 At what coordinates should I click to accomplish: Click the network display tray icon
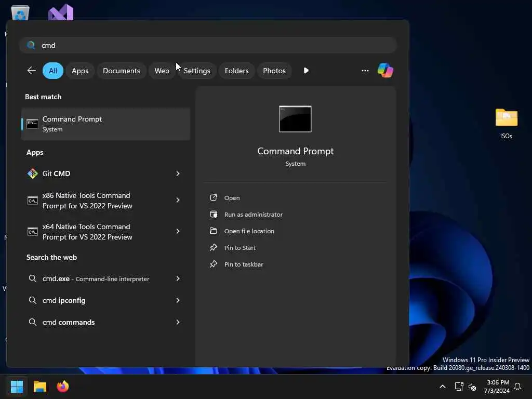click(x=459, y=387)
